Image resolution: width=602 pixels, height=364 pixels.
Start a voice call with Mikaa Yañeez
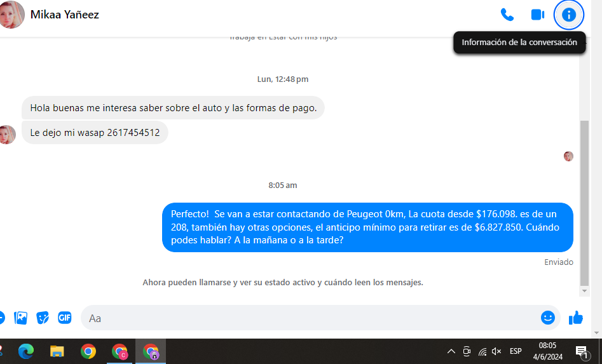pos(507,15)
